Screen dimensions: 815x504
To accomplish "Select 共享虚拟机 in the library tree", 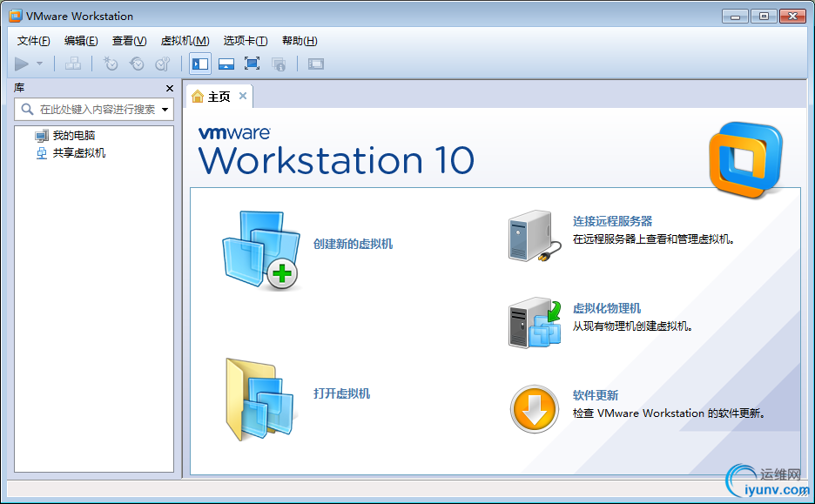I will point(78,152).
